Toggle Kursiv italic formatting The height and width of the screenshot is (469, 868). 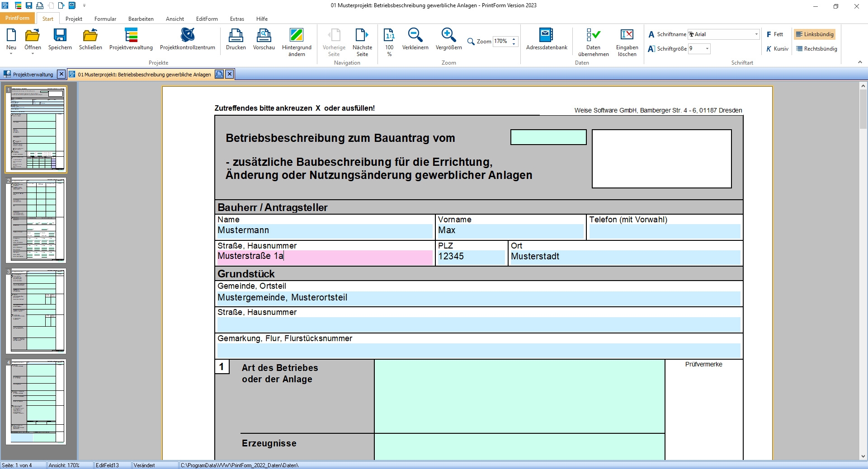(x=777, y=49)
